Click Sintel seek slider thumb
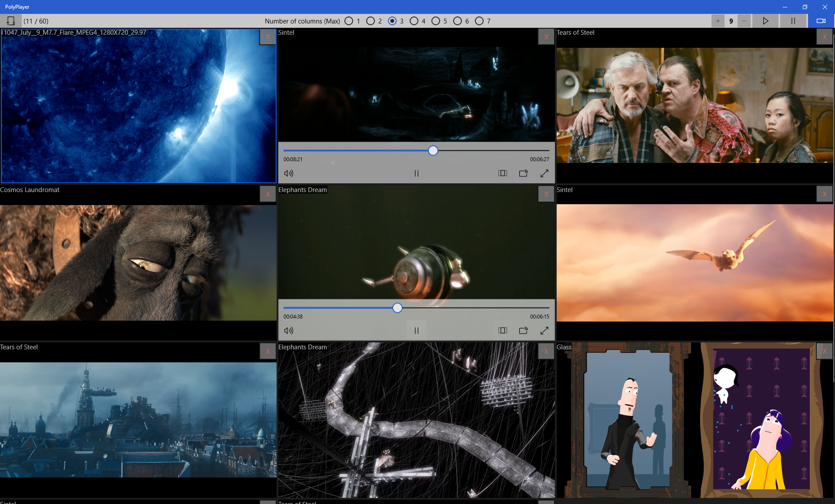The image size is (835, 504). (x=433, y=151)
